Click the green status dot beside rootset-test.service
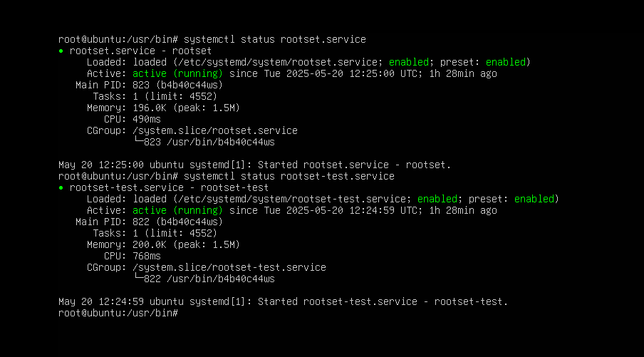 coord(61,187)
